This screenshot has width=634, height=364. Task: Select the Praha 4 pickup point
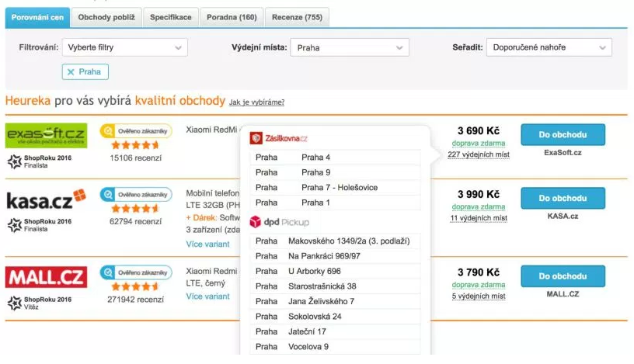point(335,157)
